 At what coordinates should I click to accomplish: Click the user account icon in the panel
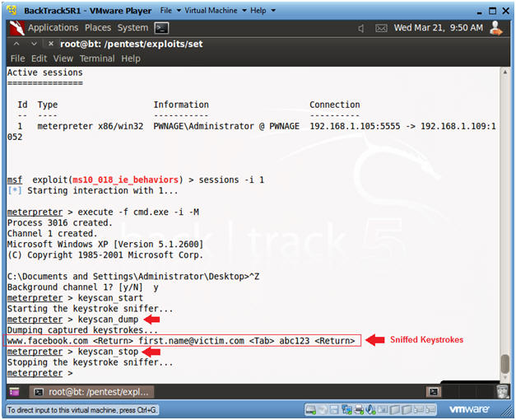click(x=495, y=28)
